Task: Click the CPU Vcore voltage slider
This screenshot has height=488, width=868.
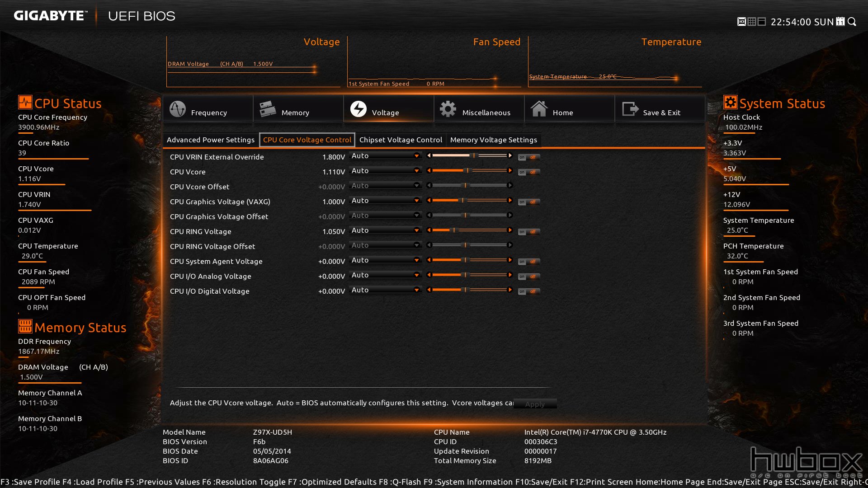Action: (x=469, y=170)
